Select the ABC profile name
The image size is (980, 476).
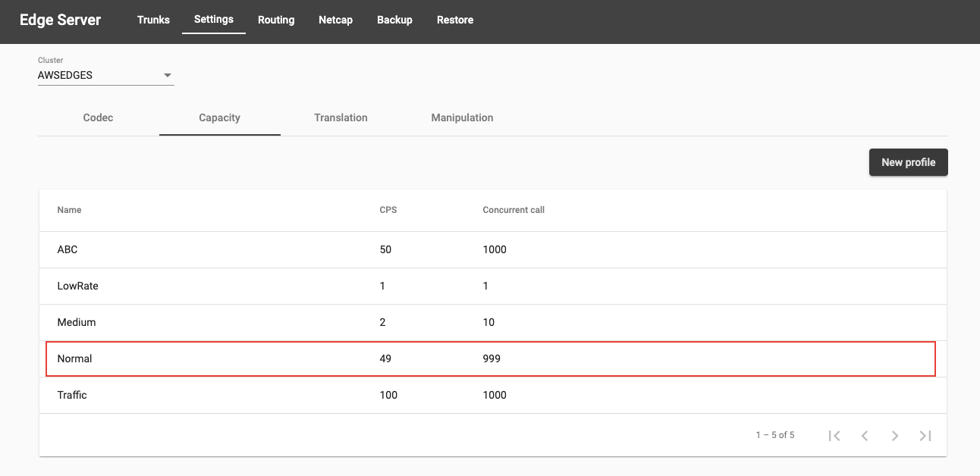[68, 249]
